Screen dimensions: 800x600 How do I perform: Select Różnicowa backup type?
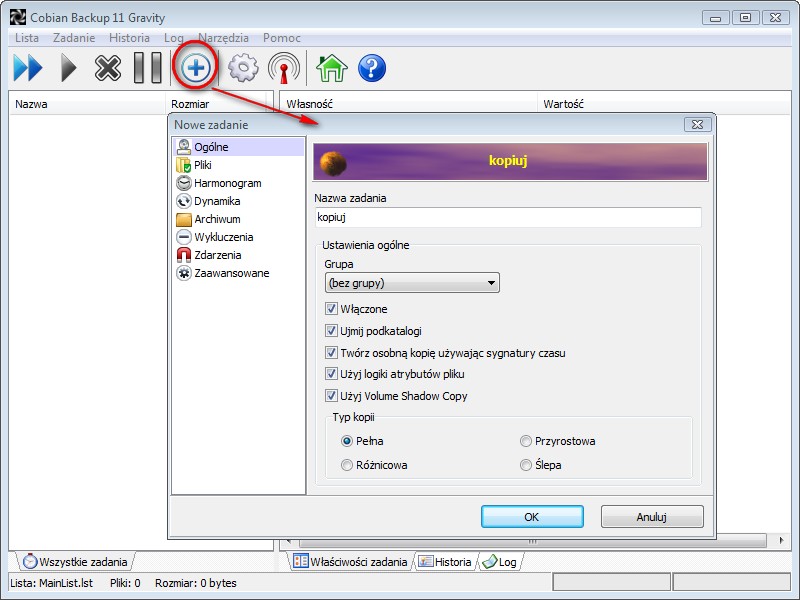coord(347,465)
